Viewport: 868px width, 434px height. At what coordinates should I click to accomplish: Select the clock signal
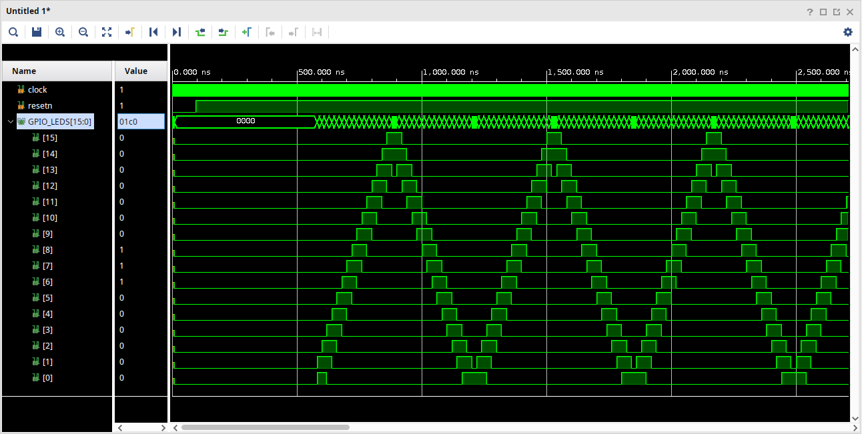37,90
